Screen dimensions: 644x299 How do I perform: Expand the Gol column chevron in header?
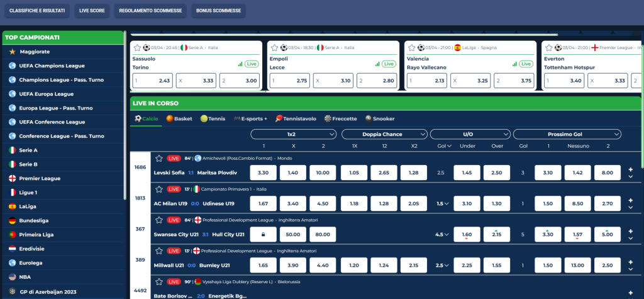(449, 146)
